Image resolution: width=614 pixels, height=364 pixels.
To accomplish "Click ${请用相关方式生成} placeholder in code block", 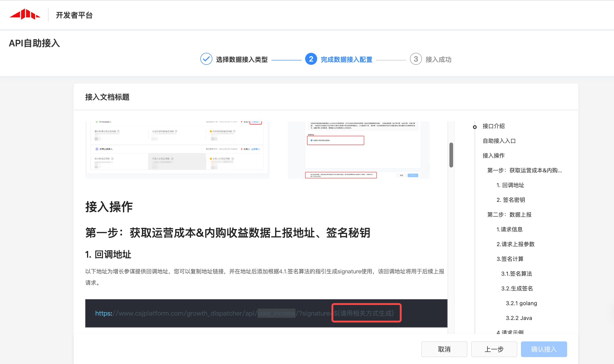I will 364,313.
